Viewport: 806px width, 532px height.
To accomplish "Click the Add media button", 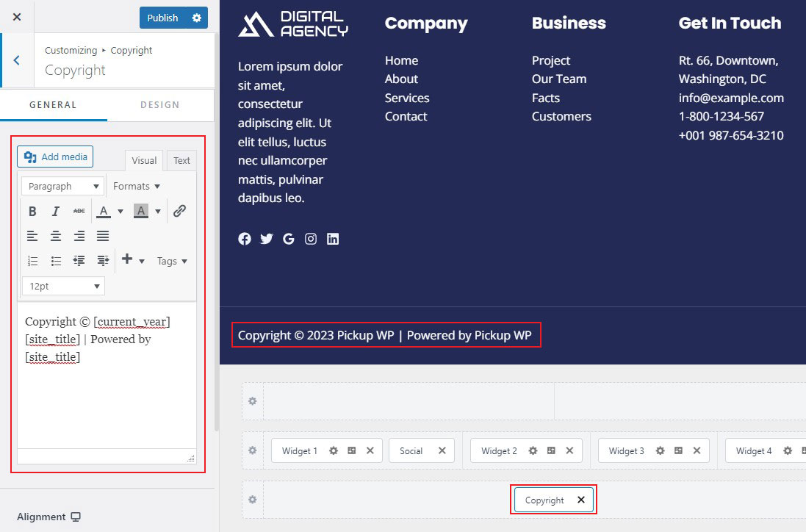I will point(55,157).
